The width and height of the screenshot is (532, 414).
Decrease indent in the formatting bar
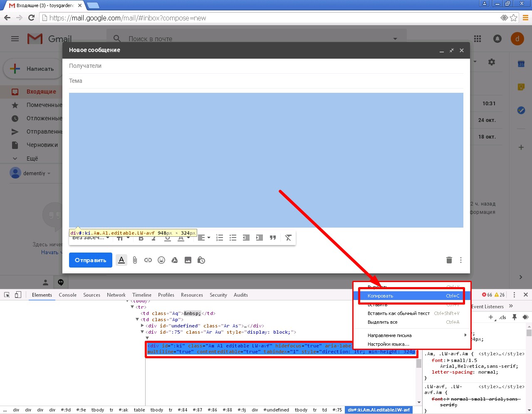[x=246, y=238]
